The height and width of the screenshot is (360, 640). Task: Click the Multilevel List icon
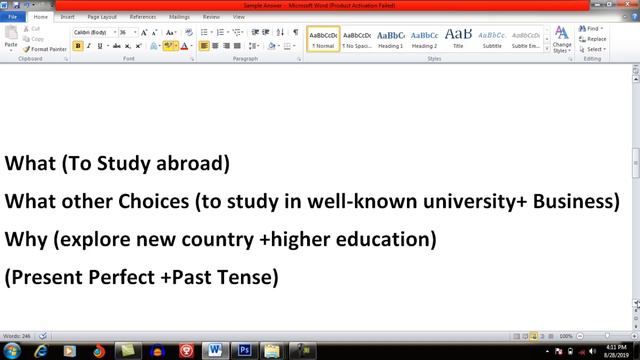tap(236, 32)
